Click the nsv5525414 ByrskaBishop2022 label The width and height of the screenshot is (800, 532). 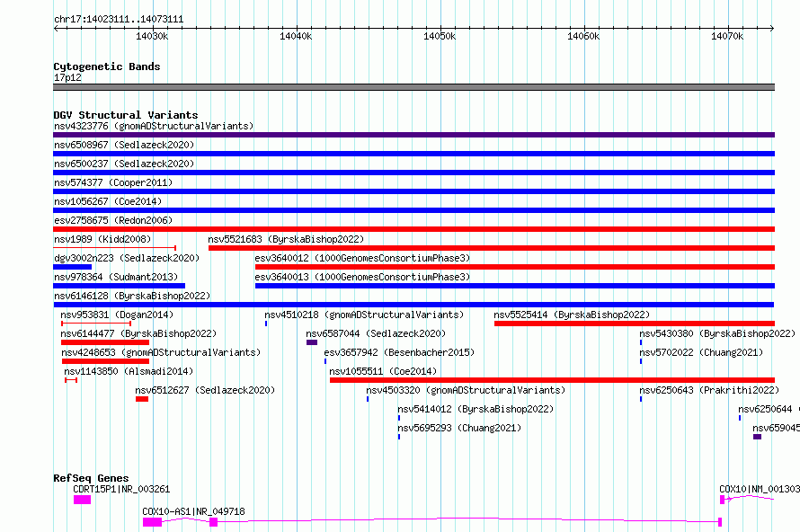point(572,315)
